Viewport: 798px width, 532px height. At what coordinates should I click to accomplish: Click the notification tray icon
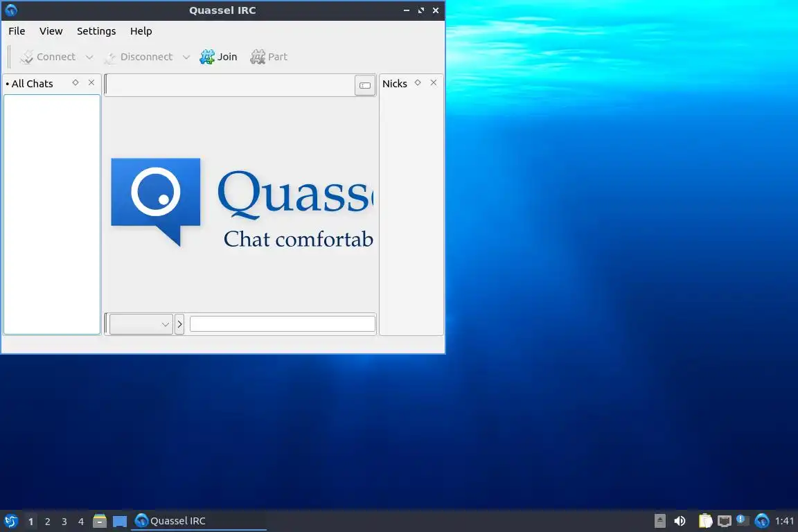[x=743, y=520]
